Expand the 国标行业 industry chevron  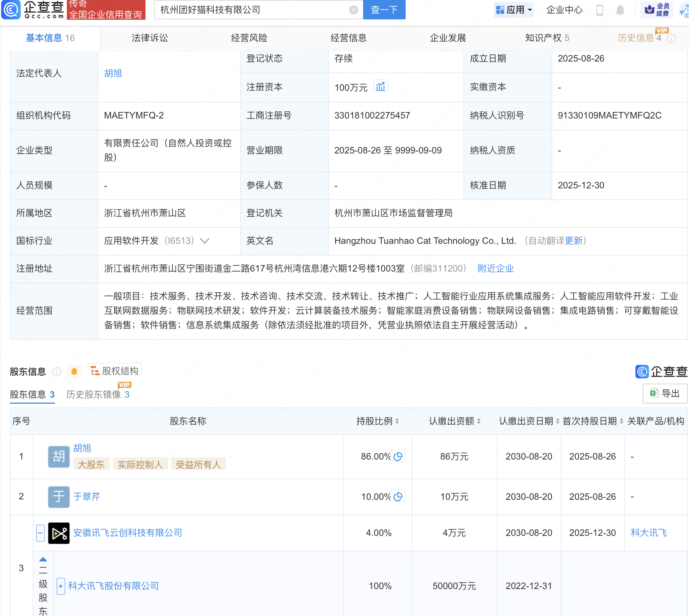click(205, 241)
